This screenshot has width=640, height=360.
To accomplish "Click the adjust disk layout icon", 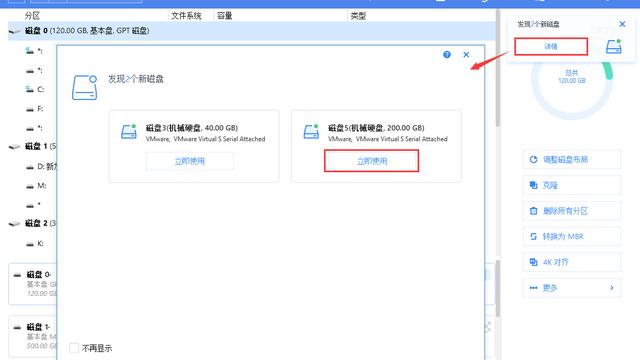I will tap(533, 160).
